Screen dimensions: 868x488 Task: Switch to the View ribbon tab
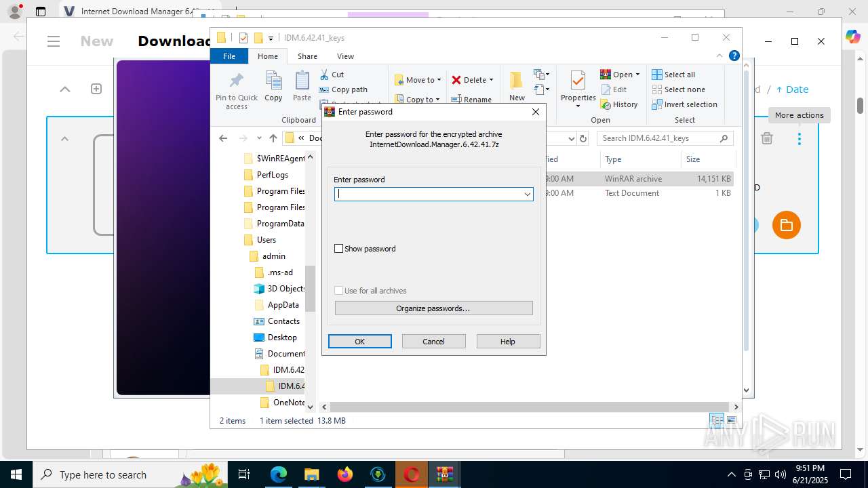tap(345, 56)
